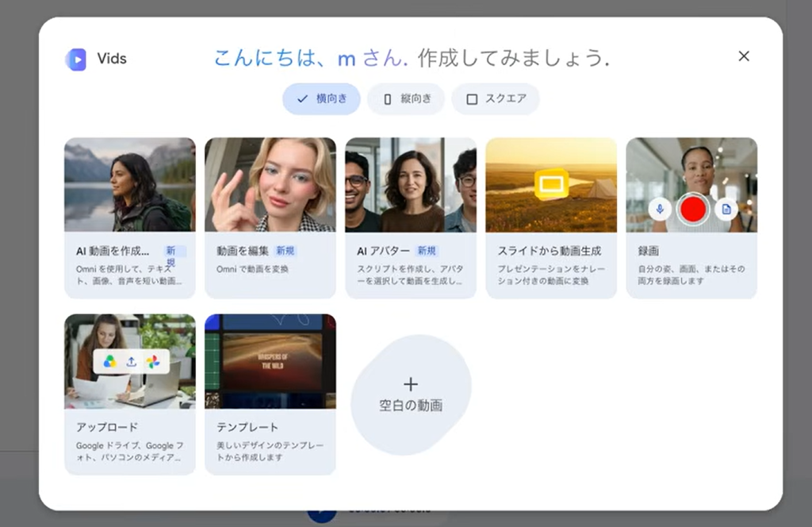The image size is (812, 527).
Task: Open the AI 動画を作成 card thumbnail
Action: tap(130, 184)
